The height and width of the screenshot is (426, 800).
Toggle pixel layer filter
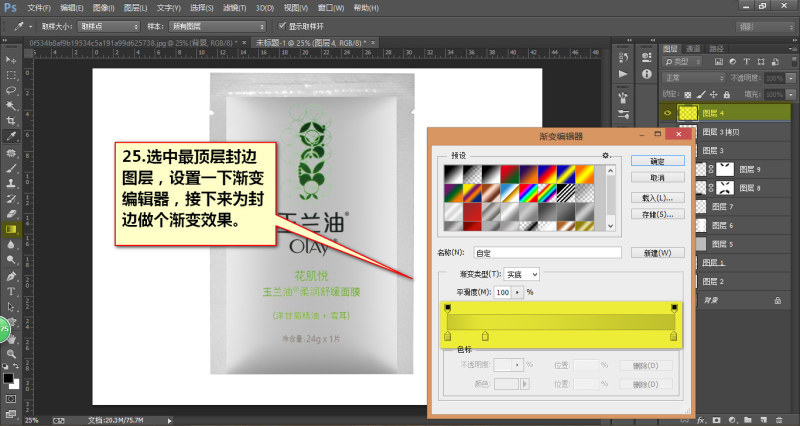tap(718, 62)
